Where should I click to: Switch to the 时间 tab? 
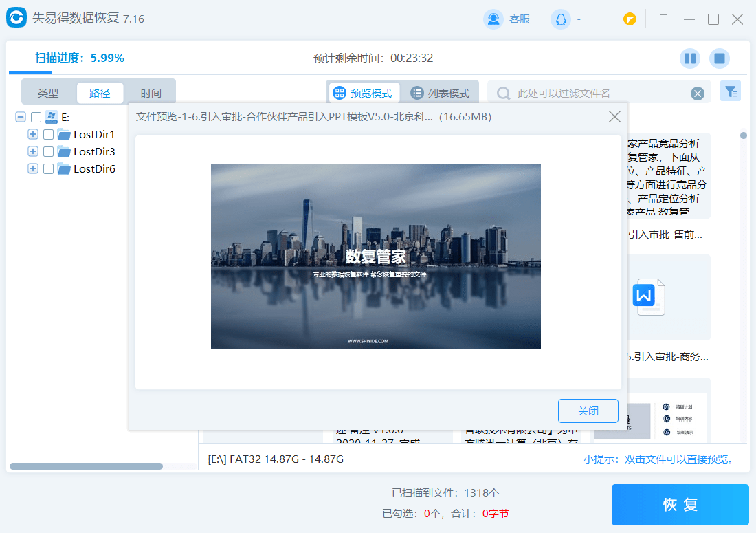point(151,93)
